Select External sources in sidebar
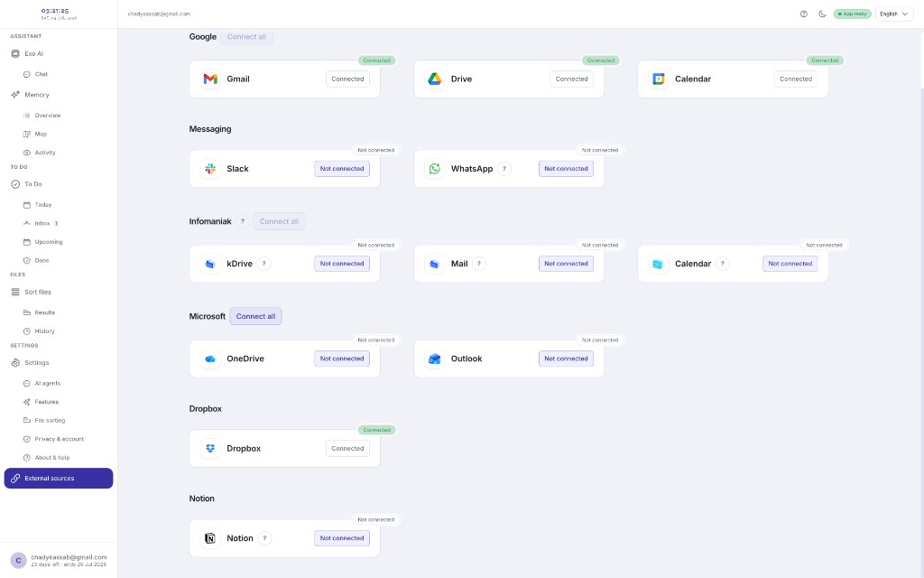This screenshot has height=578, width=924. click(59, 479)
